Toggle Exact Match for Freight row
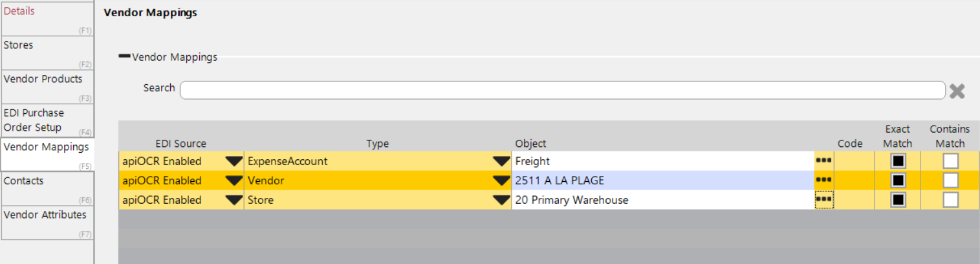980x264 pixels. (898, 161)
